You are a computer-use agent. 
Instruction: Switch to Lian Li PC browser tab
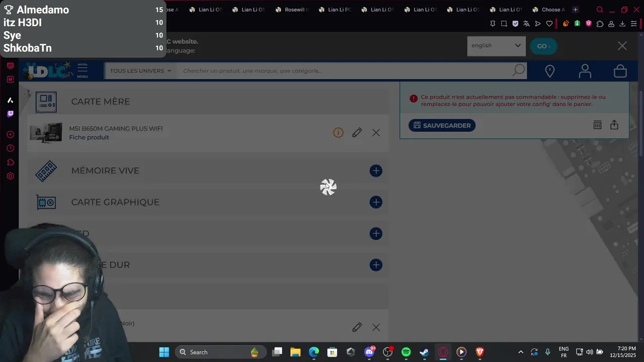(x=335, y=10)
